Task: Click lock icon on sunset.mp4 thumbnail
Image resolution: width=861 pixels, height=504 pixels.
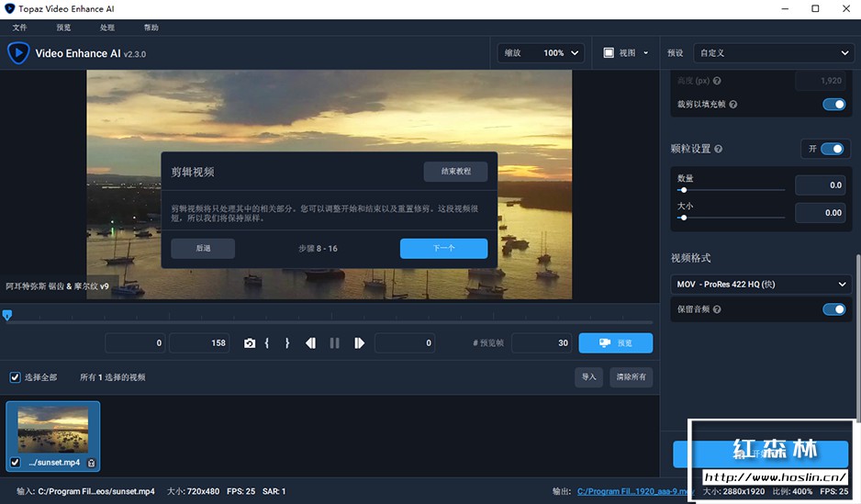Action: (x=92, y=463)
